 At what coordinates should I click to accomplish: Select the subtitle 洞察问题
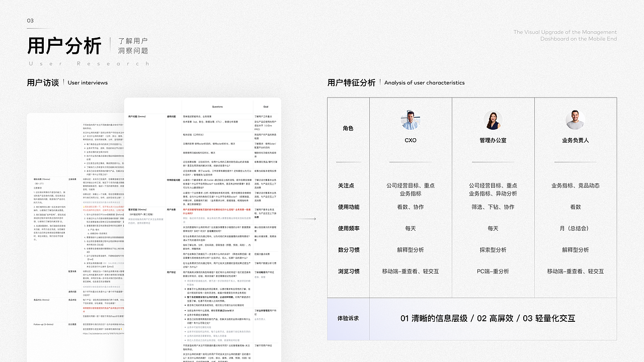[133, 51]
